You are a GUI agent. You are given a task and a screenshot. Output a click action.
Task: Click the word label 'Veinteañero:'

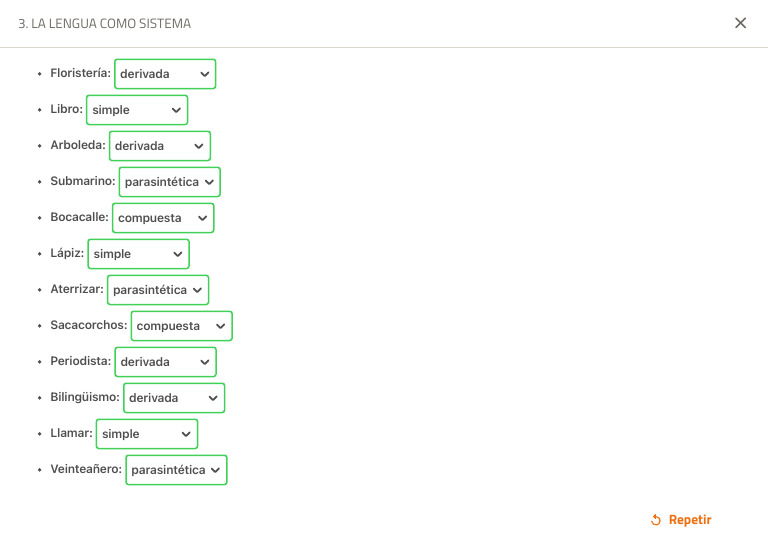[86, 469]
